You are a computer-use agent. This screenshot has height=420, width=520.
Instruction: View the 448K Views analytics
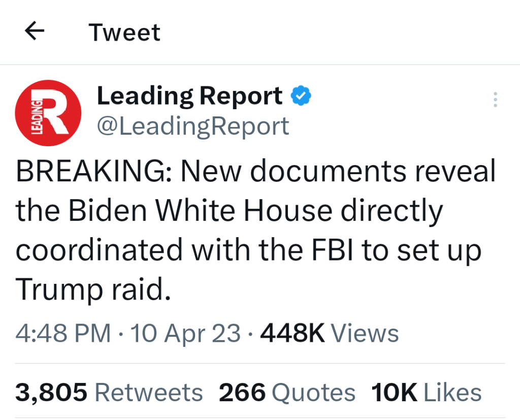pyautogui.click(x=329, y=334)
